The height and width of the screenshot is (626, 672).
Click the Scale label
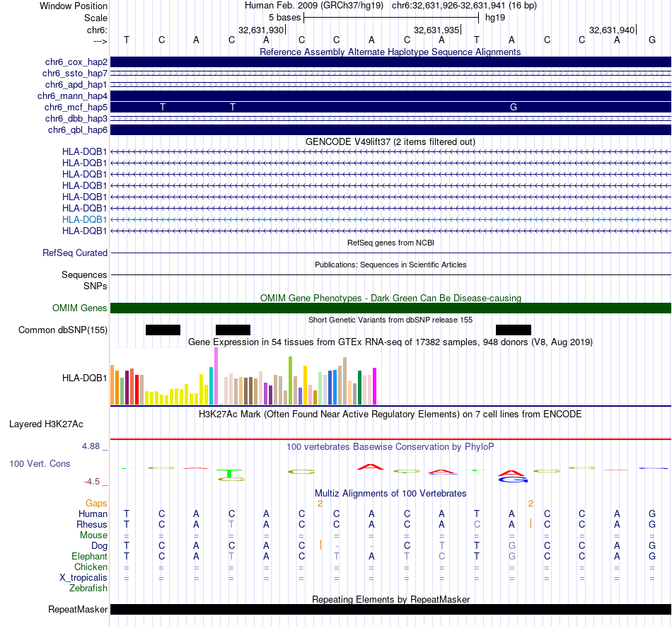[x=95, y=18]
